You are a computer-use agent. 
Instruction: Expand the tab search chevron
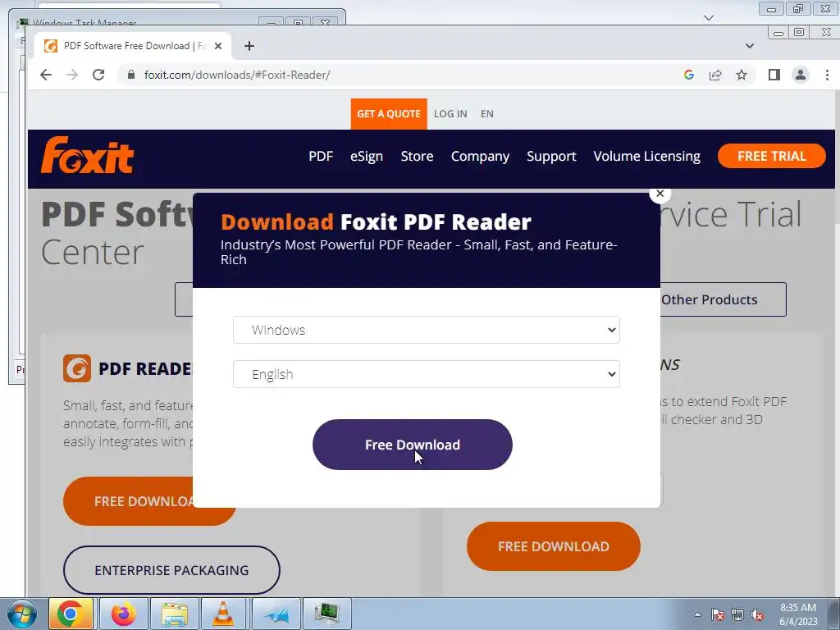click(750, 46)
